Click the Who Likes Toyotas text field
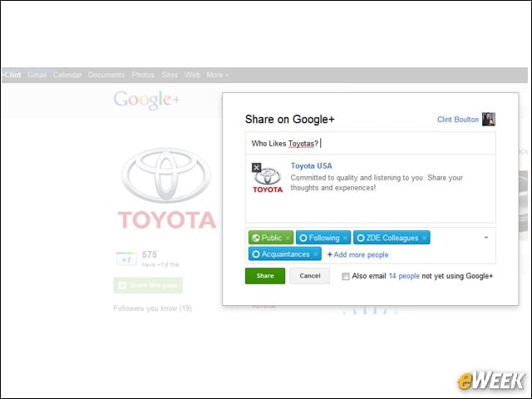Screen dimensions: 532x399 pos(371,144)
